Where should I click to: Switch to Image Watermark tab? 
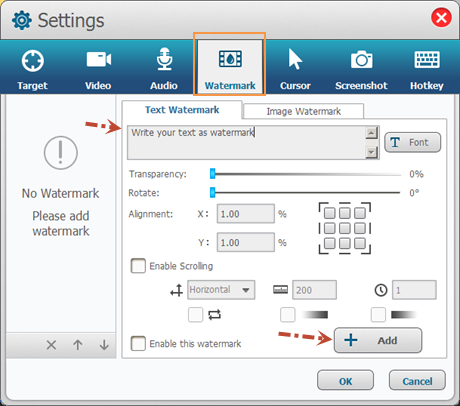tap(304, 111)
